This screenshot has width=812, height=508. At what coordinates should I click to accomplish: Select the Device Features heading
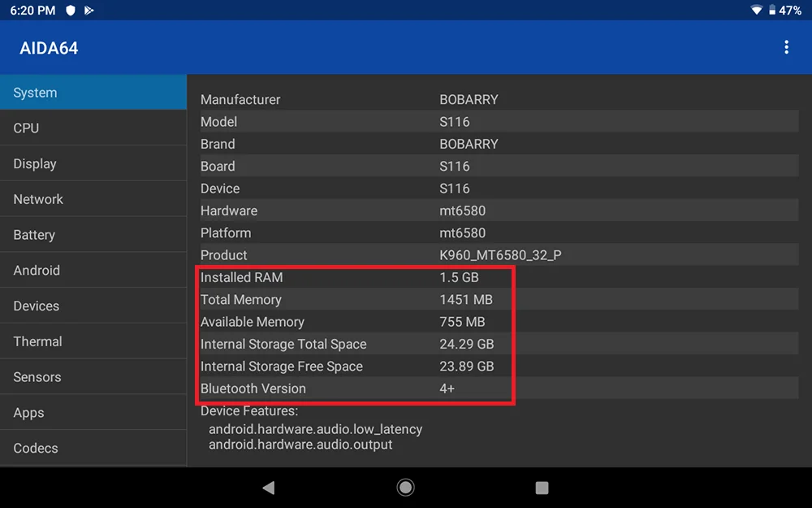(x=249, y=411)
